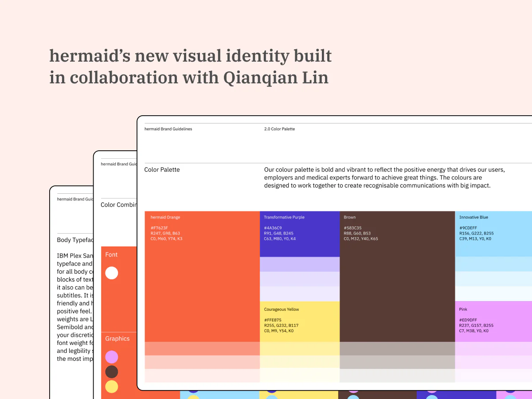Click the value 'C63, M80, Y0, K4'
Image resolution: width=532 pixels, height=399 pixels.
280,239
